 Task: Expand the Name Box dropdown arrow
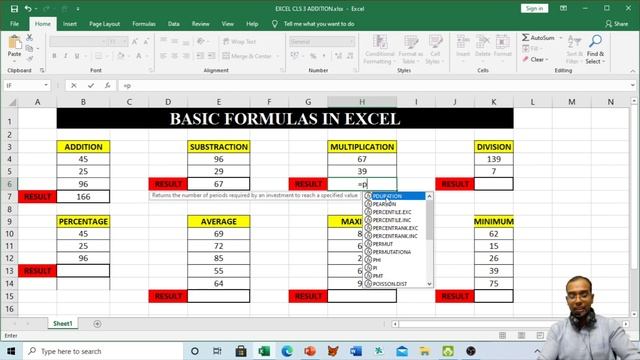(x=46, y=85)
